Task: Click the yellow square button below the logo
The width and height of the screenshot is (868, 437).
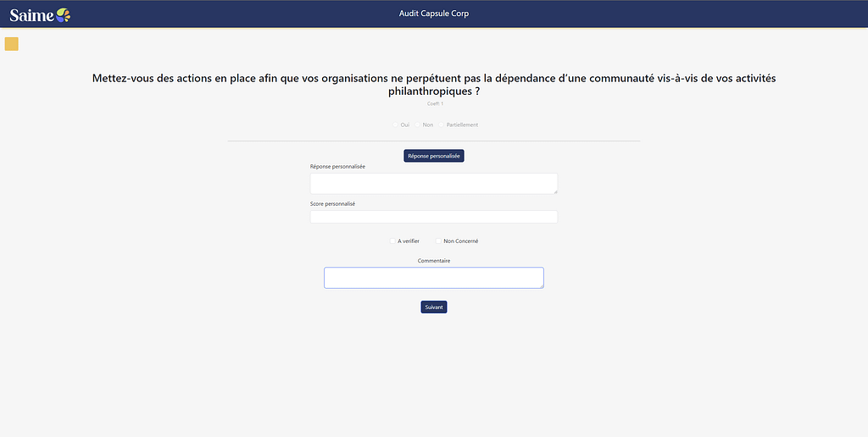Action: coord(12,44)
